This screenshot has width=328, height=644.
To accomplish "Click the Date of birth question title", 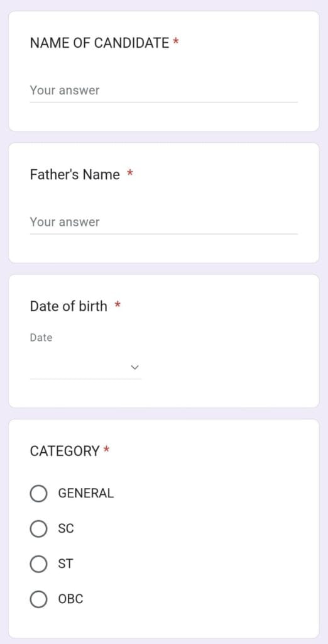I will (68, 306).
